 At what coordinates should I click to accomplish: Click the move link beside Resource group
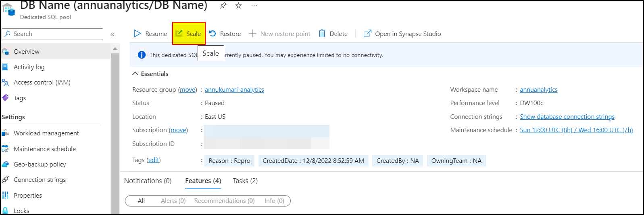pyautogui.click(x=188, y=90)
